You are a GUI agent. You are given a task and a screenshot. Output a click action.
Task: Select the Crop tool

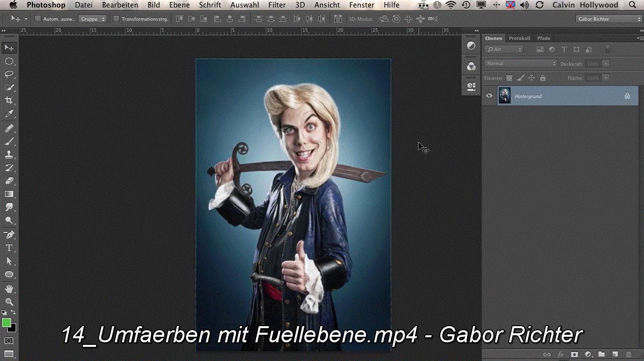pos(9,100)
